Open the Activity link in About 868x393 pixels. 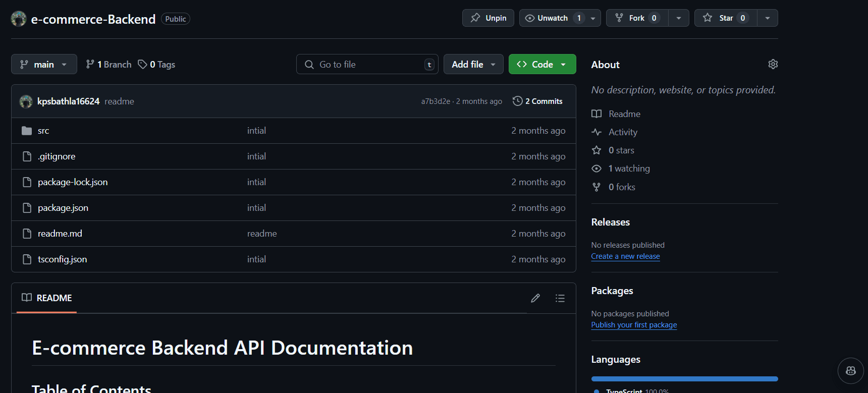pyautogui.click(x=623, y=132)
